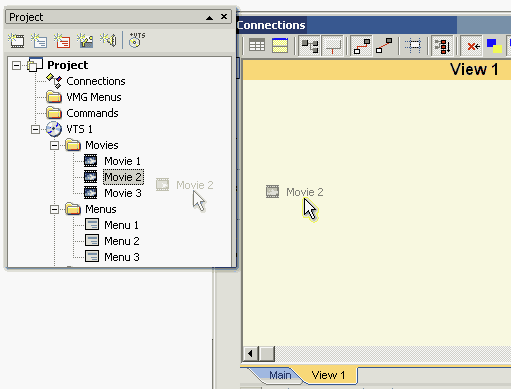
Task: Click the Add Audio speaker icon
Action: (108, 40)
